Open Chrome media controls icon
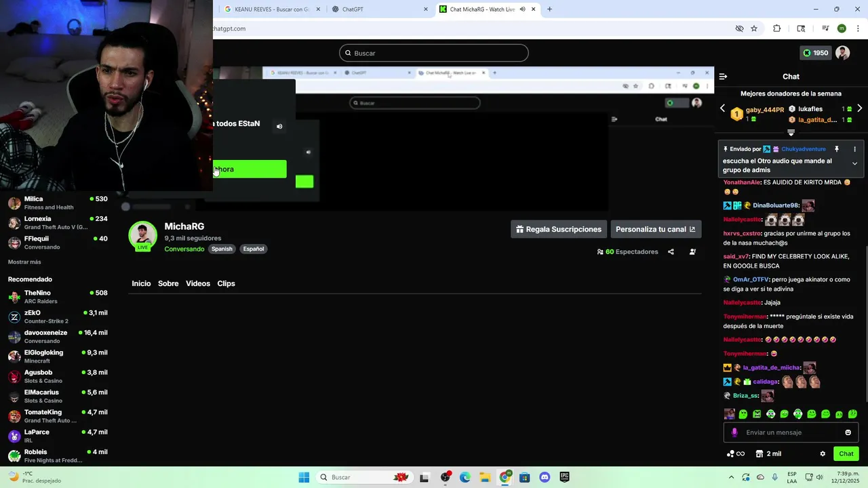The height and width of the screenshot is (488, 868). (825, 28)
